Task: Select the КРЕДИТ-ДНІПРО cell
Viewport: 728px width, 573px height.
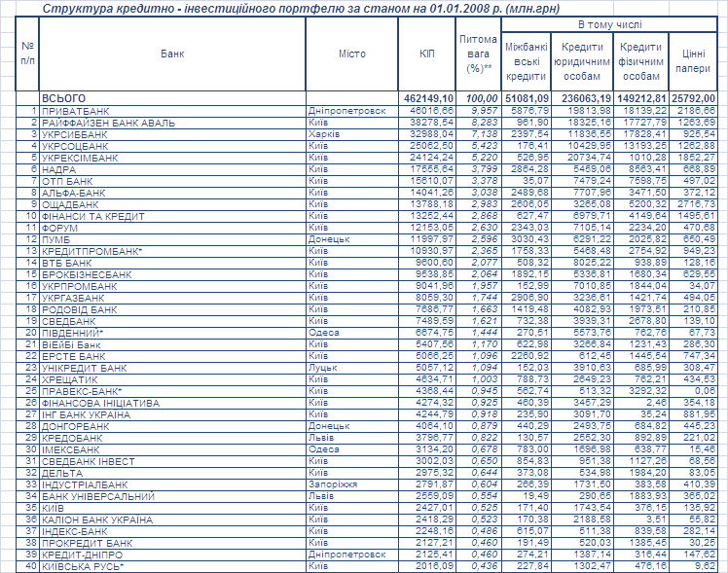Action: [x=172, y=555]
